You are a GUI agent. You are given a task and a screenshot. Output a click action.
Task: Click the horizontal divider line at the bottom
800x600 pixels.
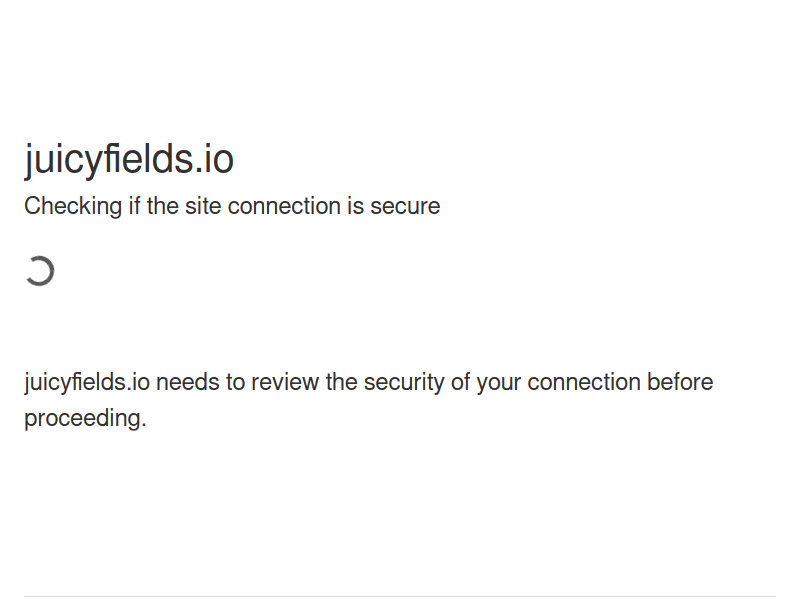[400, 597]
